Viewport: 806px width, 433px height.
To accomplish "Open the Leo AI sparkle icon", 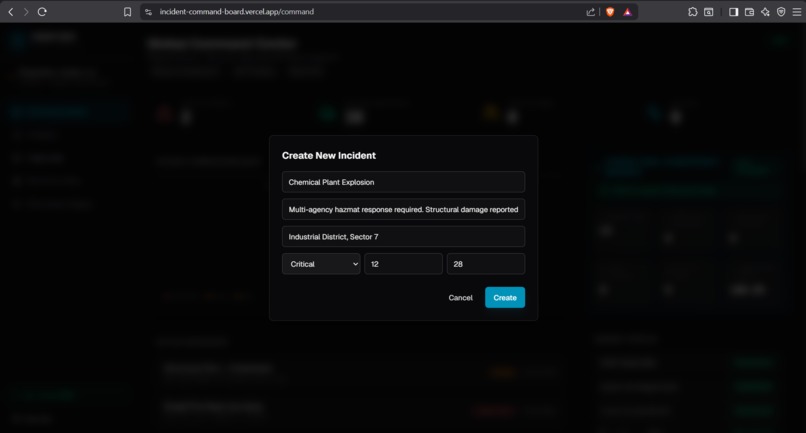I will pos(765,12).
